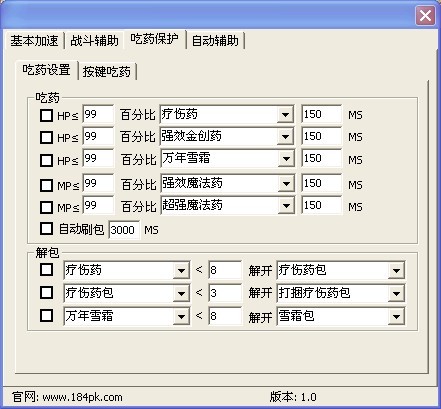Click the website text www.184pk.com
Image resolution: width=441 pixels, height=409 pixels.
click(82, 397)
